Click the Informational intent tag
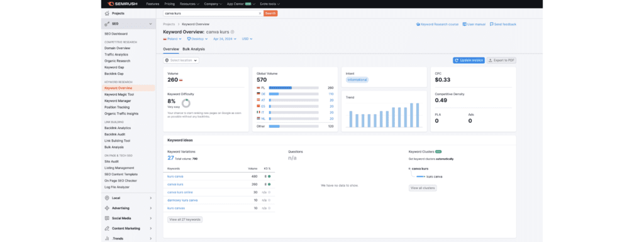Image resolution: width=644 pixels, height=242 pixels. point(357,79)
